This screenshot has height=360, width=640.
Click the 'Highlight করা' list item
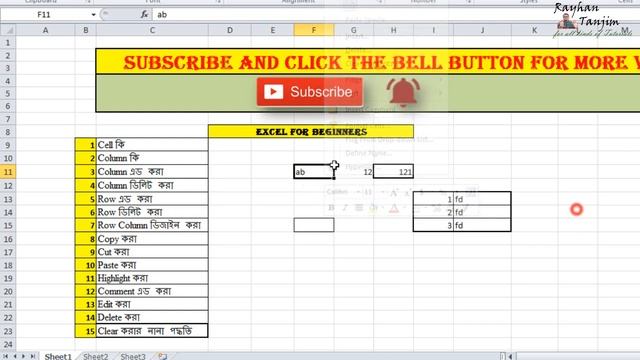(152, 278)
